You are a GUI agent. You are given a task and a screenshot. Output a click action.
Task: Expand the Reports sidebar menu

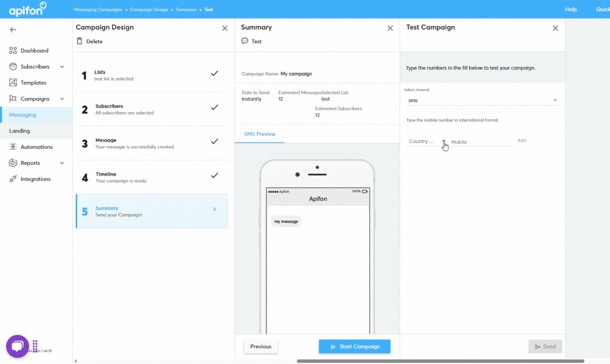[61, 163]
